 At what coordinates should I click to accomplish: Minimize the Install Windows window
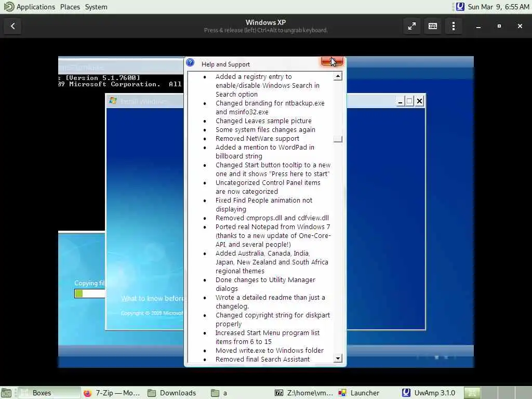tap(400, 101)
